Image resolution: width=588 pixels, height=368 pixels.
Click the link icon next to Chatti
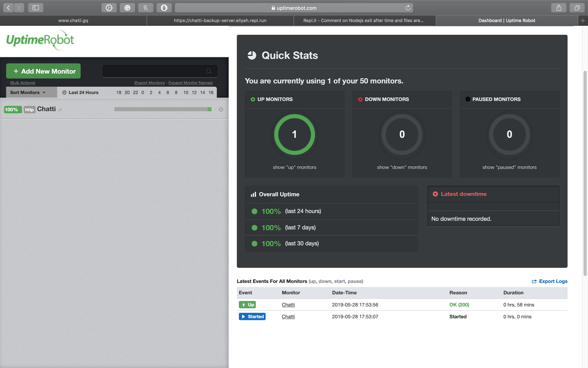[60, 110]
